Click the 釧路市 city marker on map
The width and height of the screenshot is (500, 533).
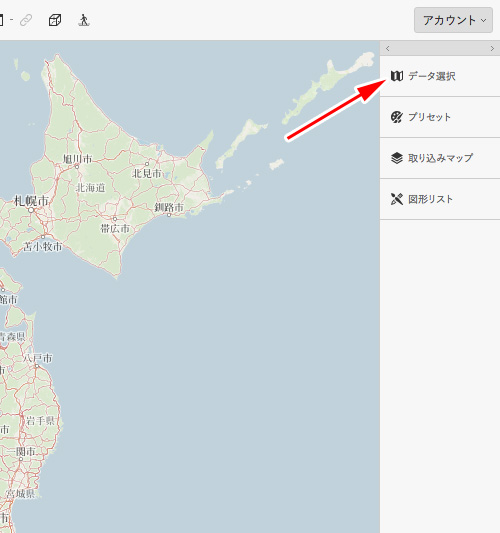point(169,215)
